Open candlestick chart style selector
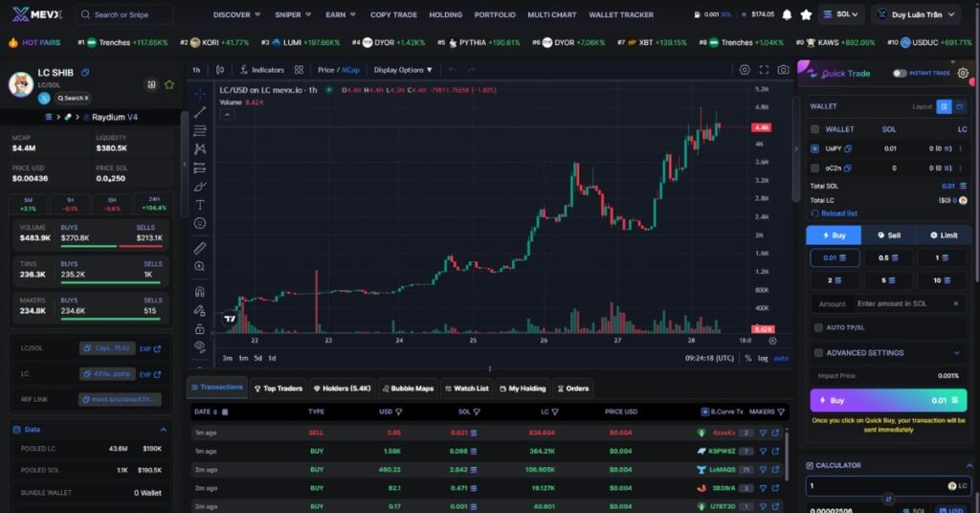The image size is (980, 513). tap(220, 70)
